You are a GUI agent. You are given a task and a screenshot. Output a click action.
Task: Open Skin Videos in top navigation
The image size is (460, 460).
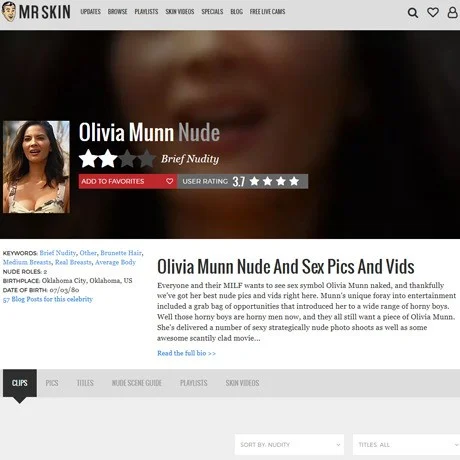tap(180, 12)
